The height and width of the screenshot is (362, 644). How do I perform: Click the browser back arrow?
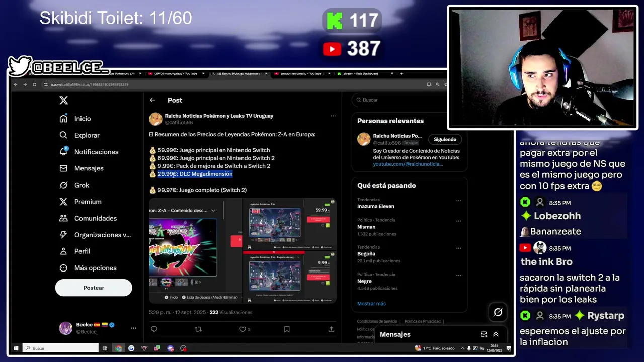point(16,84)
